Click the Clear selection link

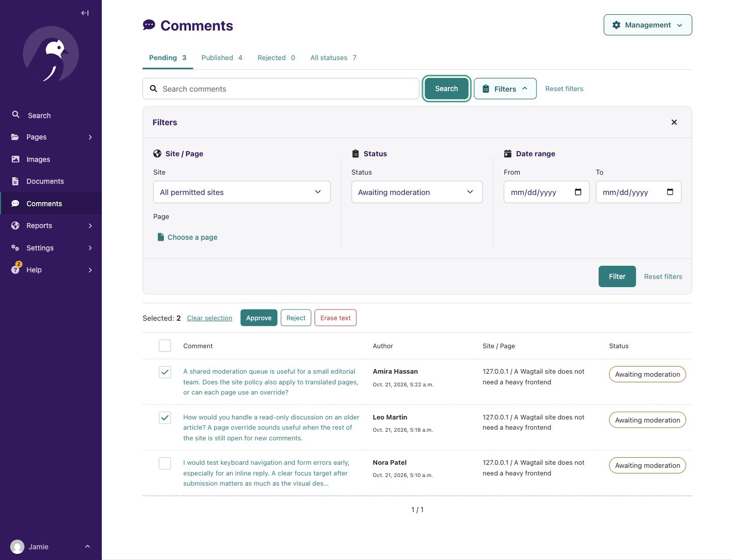(x=209, y=318)
